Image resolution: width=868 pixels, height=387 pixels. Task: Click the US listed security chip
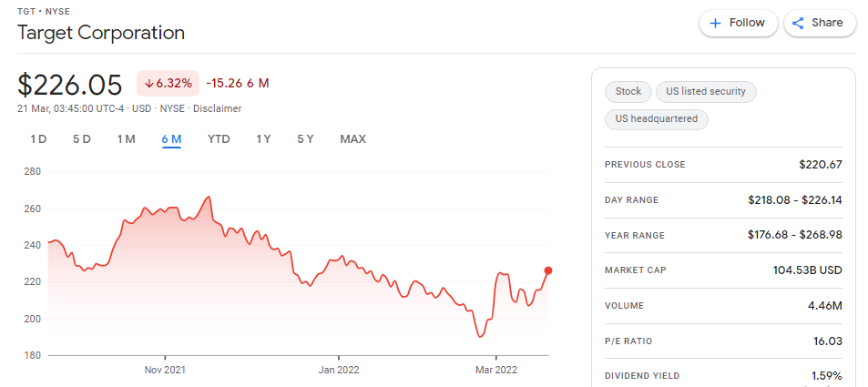[x=706, y=91]
